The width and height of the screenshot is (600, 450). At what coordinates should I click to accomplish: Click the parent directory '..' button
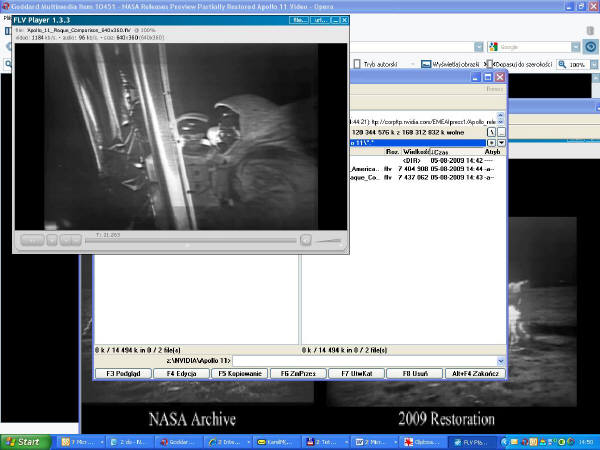[x=501, y=132]
